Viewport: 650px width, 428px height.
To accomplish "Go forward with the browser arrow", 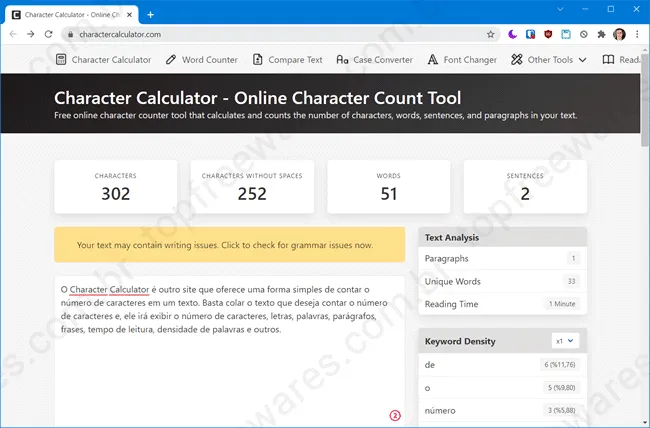I will (x=31, y=34).
